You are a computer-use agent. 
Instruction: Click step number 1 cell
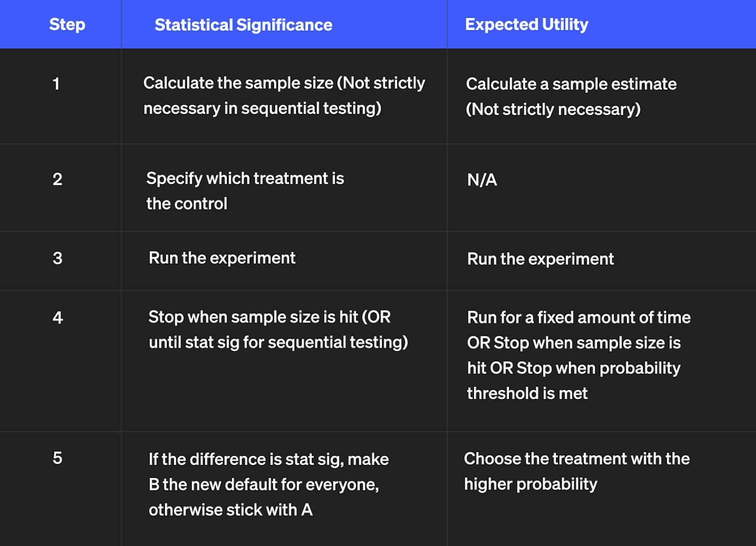coord(56,84)
